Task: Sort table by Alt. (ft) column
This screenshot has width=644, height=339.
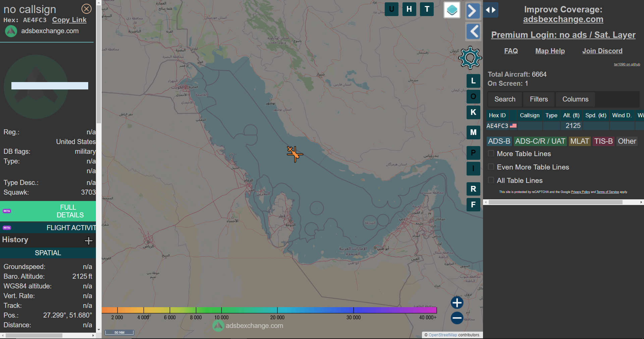Action: (571, 115)
